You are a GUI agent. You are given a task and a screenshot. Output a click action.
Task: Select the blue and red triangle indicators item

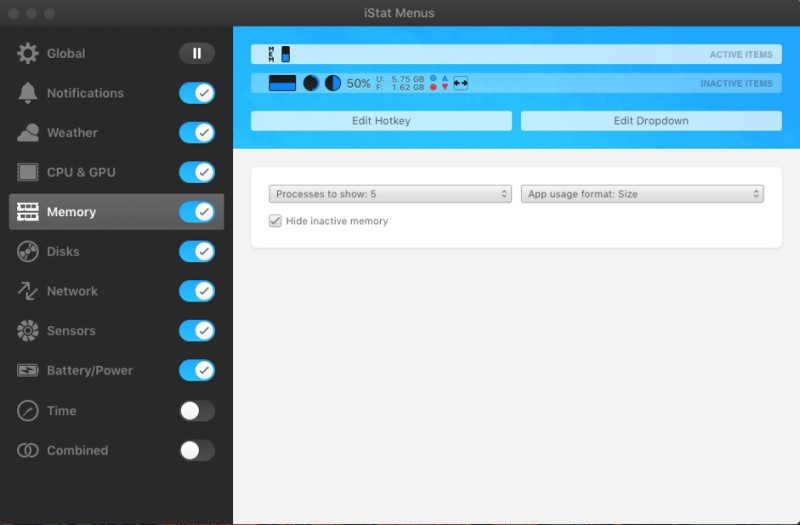[445, 83]
